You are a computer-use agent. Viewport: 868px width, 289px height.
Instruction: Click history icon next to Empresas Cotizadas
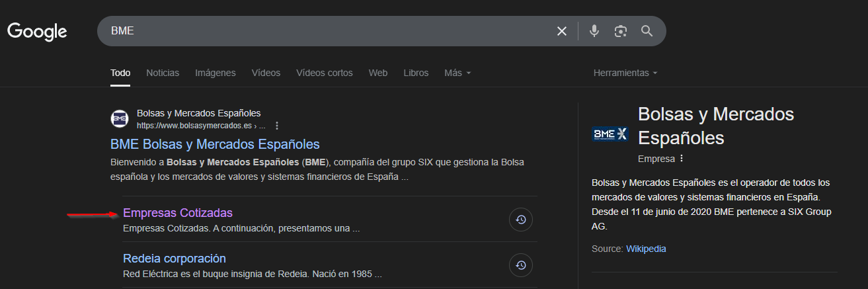click(521, 220)
